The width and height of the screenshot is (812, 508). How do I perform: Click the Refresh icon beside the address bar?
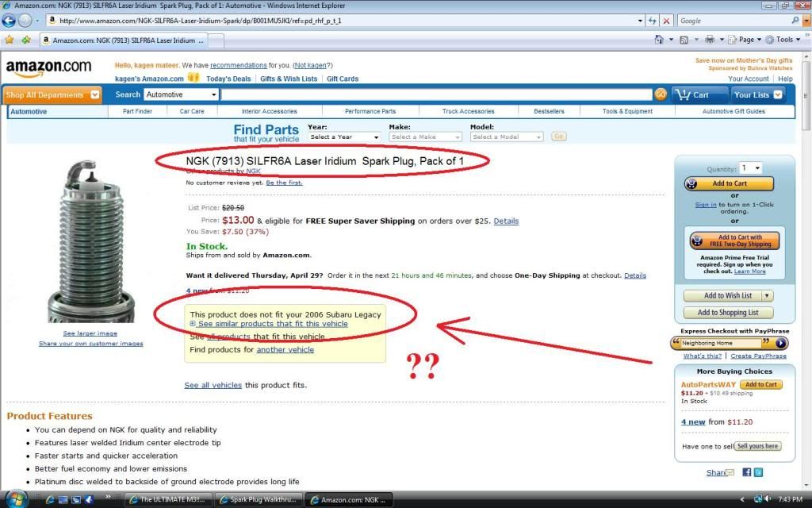click(x=652, y=21)
